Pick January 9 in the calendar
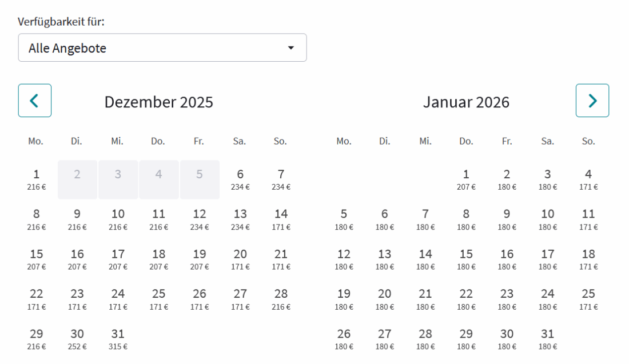The height and width of the screenshot is (364, 629). (507, 219)
